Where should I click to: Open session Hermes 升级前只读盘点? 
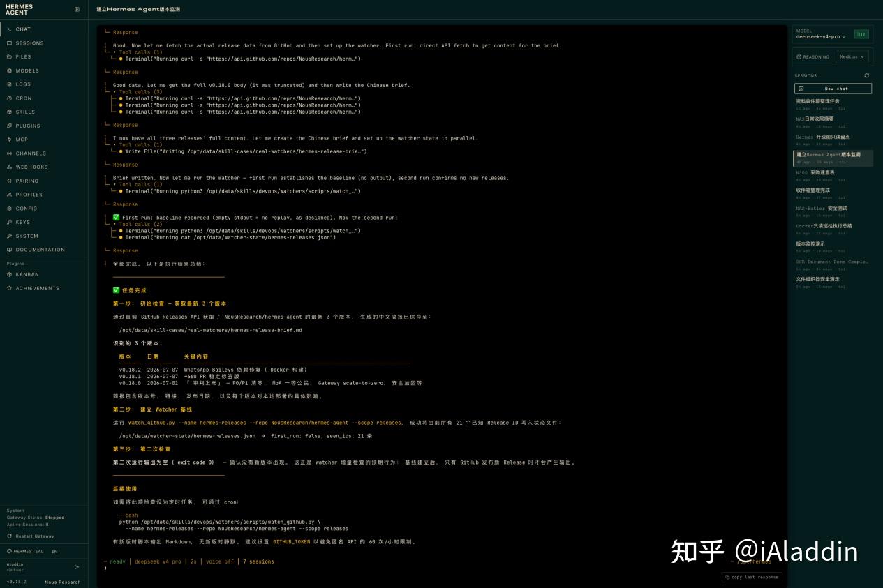coord(833,140)
